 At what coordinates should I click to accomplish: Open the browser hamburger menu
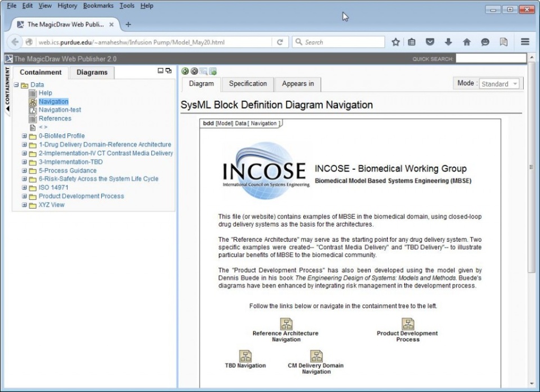(525, 42)
